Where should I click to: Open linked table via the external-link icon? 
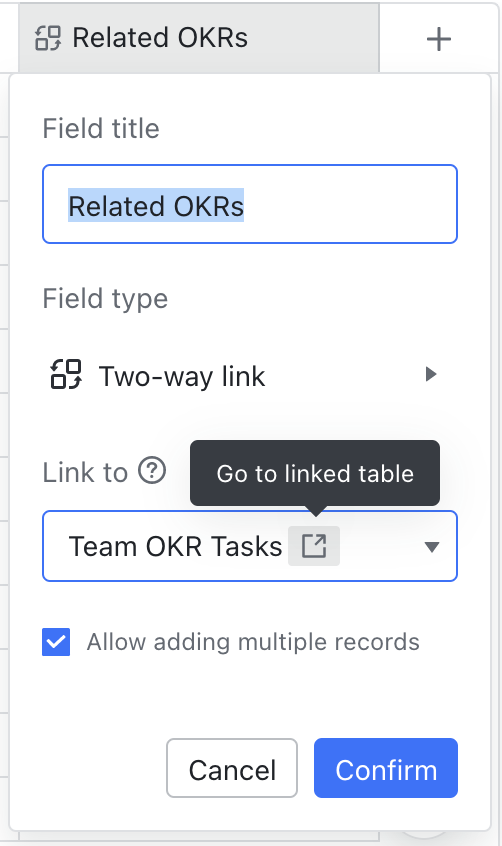coord(314,546)
